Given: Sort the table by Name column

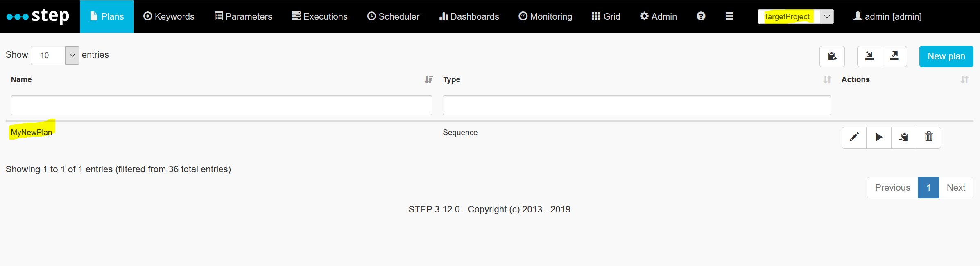Looking at the screenshot, I should coord(428,79).
